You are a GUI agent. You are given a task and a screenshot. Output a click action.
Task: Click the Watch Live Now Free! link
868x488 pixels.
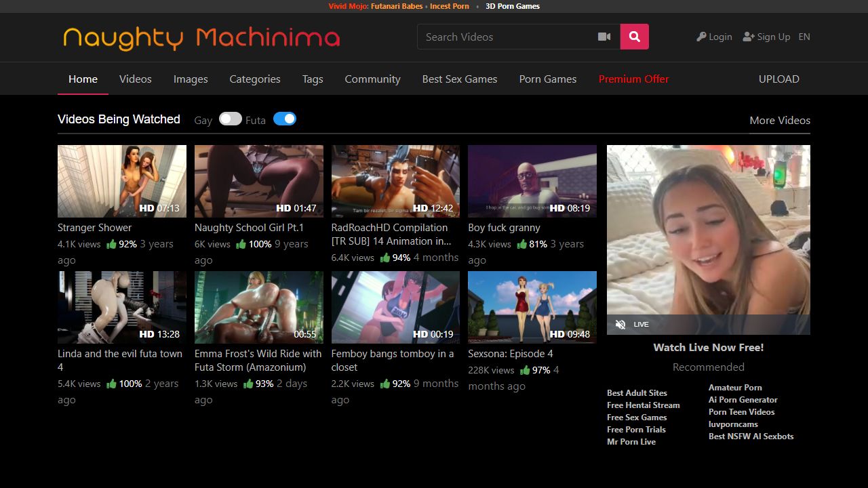pos(709,347)
